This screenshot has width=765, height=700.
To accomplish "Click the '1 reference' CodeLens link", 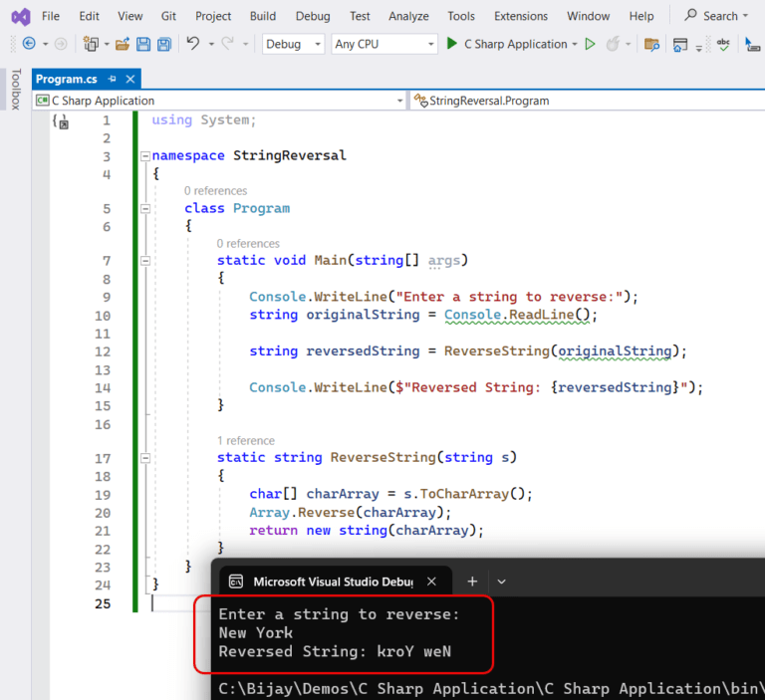I will coord(245,440).
